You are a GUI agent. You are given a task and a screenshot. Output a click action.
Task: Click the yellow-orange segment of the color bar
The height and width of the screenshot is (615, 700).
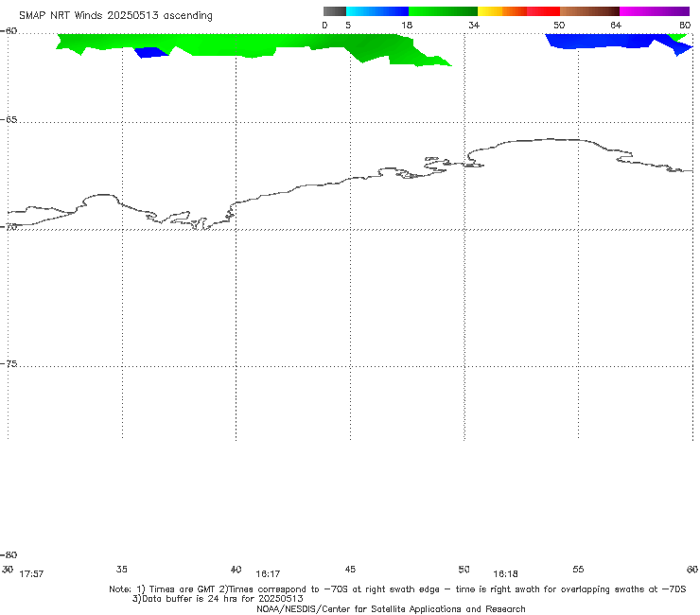click(x=501, y=11)
